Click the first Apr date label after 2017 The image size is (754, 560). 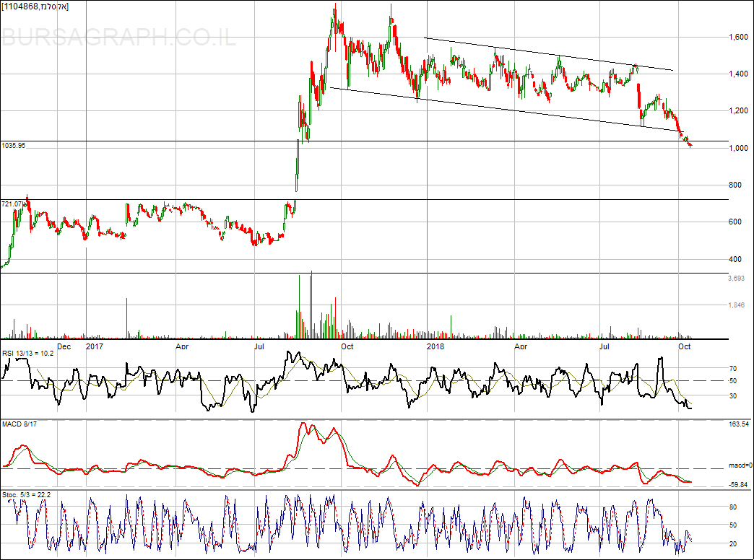click(x=182, y=346)
